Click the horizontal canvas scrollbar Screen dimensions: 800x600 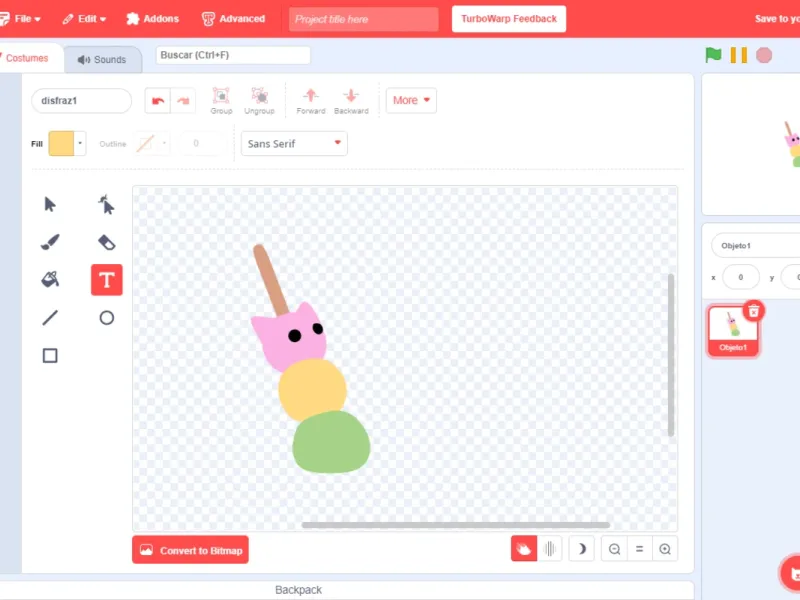point(456,524)
